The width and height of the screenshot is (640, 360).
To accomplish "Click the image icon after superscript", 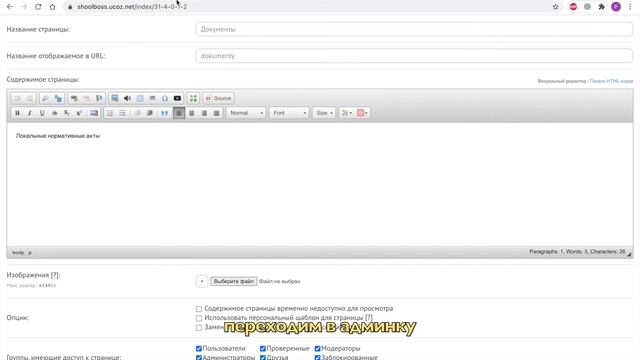I will [94, 113].
